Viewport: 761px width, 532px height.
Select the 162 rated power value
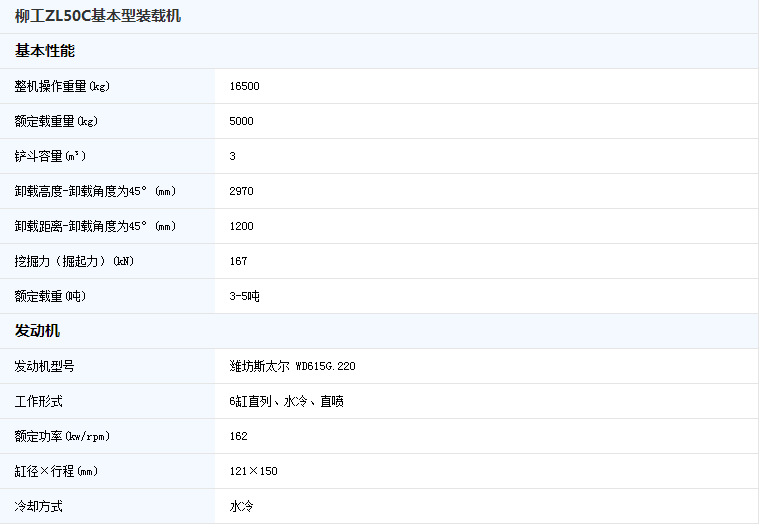click(238, 437)
